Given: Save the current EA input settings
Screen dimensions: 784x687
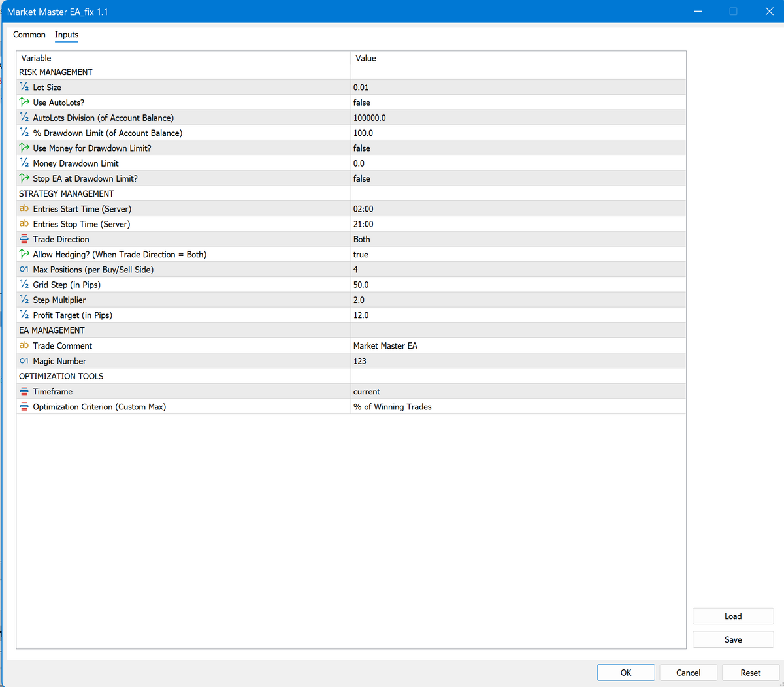Looking at the screenshot, I should tap(732, 639).
